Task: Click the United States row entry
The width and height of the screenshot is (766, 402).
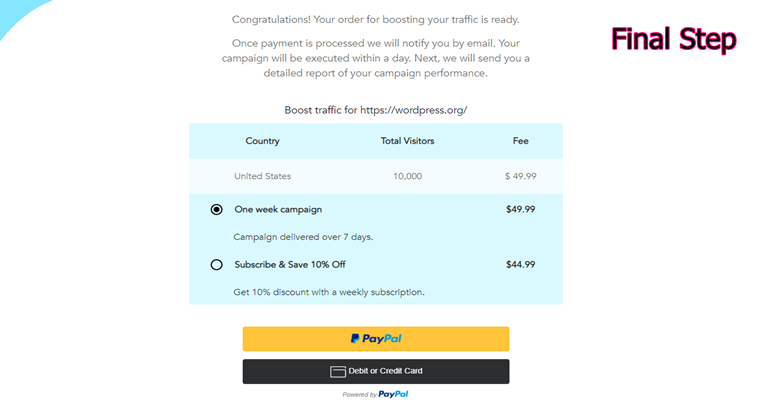Action: (x=262, y=176)
